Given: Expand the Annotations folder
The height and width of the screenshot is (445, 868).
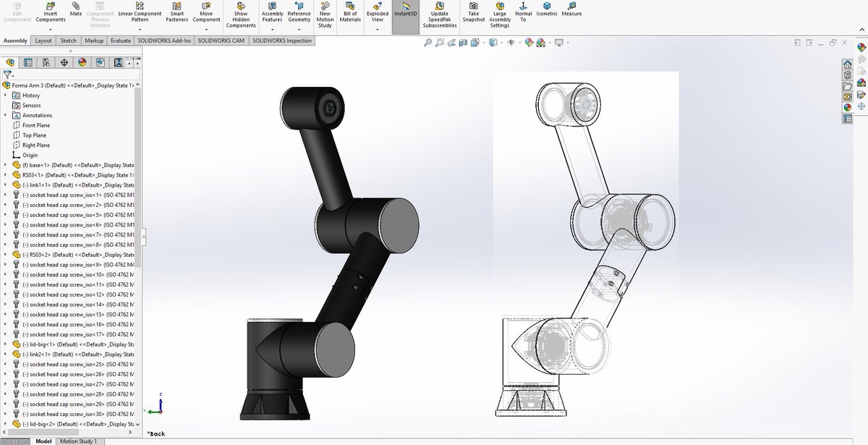Looking at the screenshot, I should pyautogui.click(x=7, y=114).
